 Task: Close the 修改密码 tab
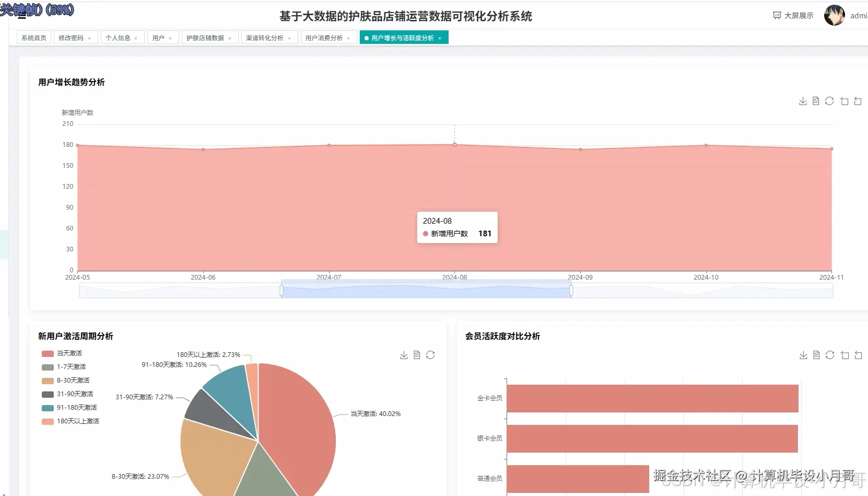click(89, 38)
